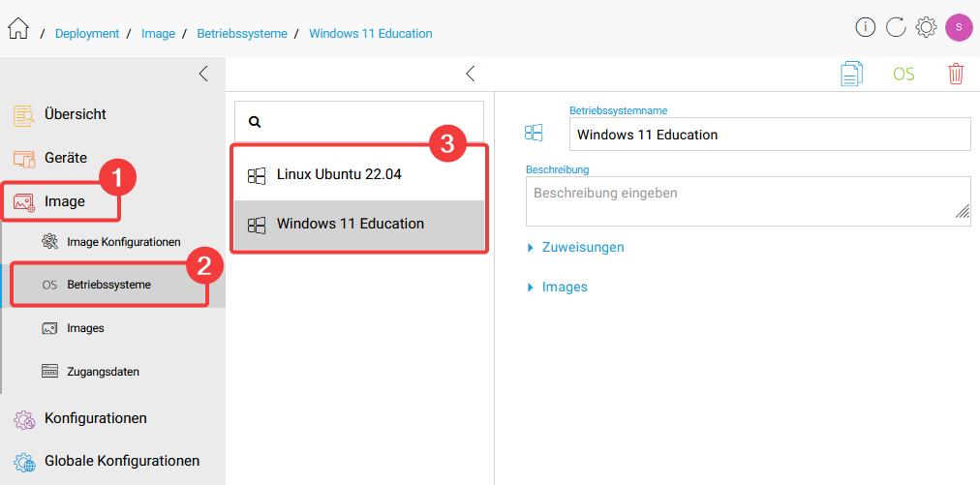Click the refresh arrow icon
Viewport: 980px width, 485px height.
tap(895, 27)
